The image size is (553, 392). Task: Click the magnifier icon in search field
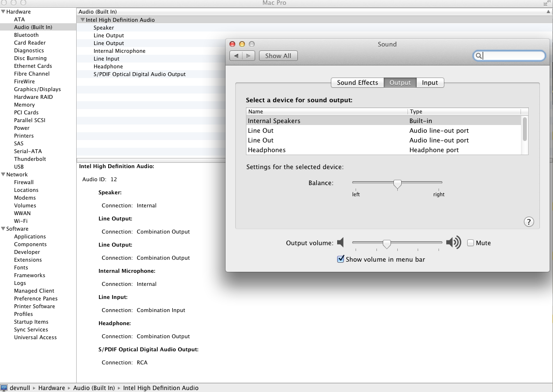tap(479, 56)
